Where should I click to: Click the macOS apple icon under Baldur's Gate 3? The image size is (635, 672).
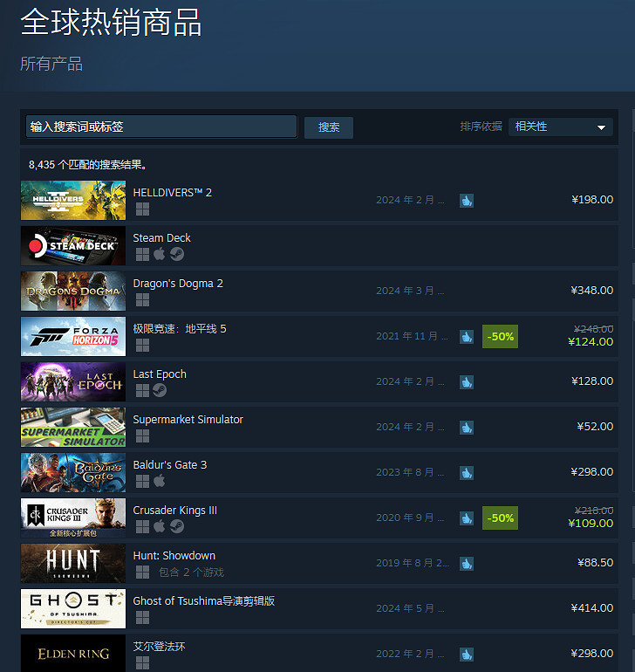click(160, 481)
